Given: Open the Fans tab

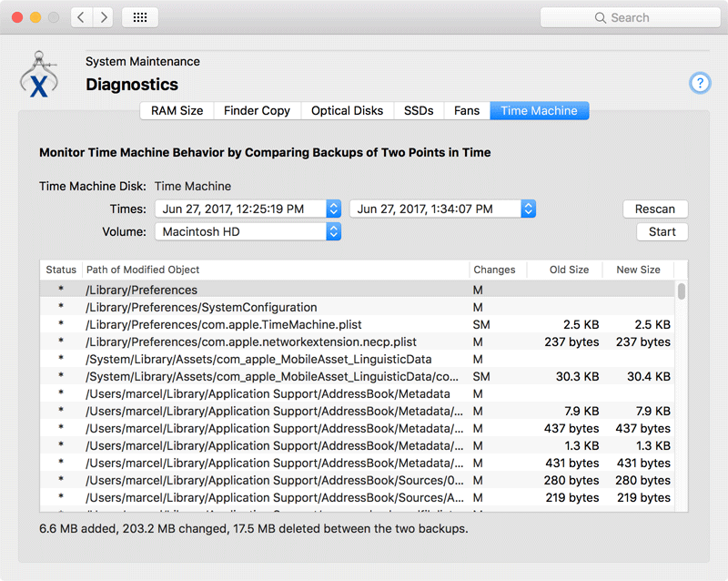Looking at the screenshot, I should point(467,110).
